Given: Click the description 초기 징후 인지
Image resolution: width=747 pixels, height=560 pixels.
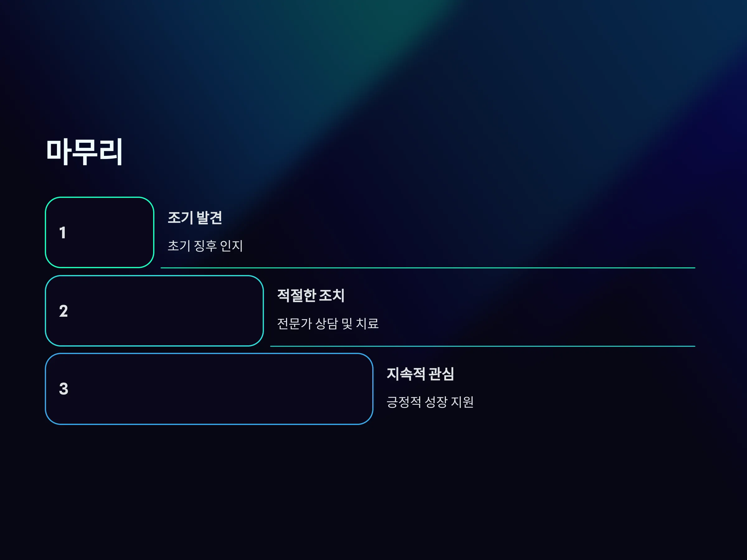Looking at the screenshot, I should 205,245.
